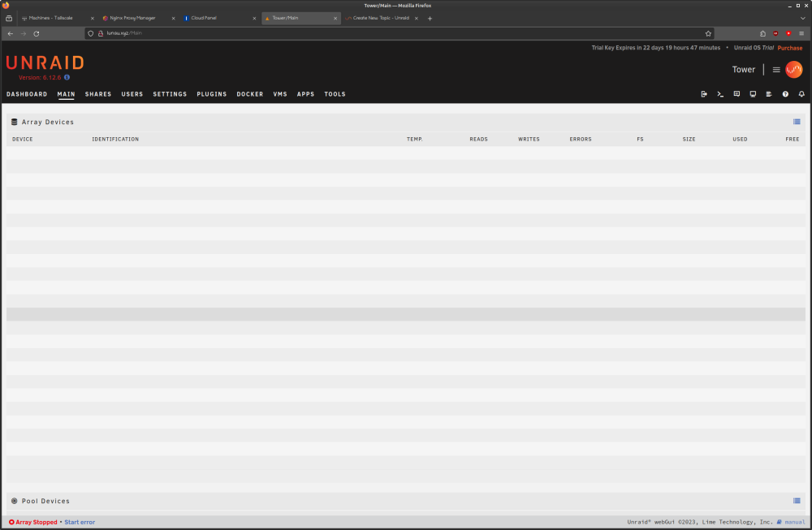Viewport: 812px width, 530px height.
Task: Expand the list all tabs chevron
Action: (803, 18)
